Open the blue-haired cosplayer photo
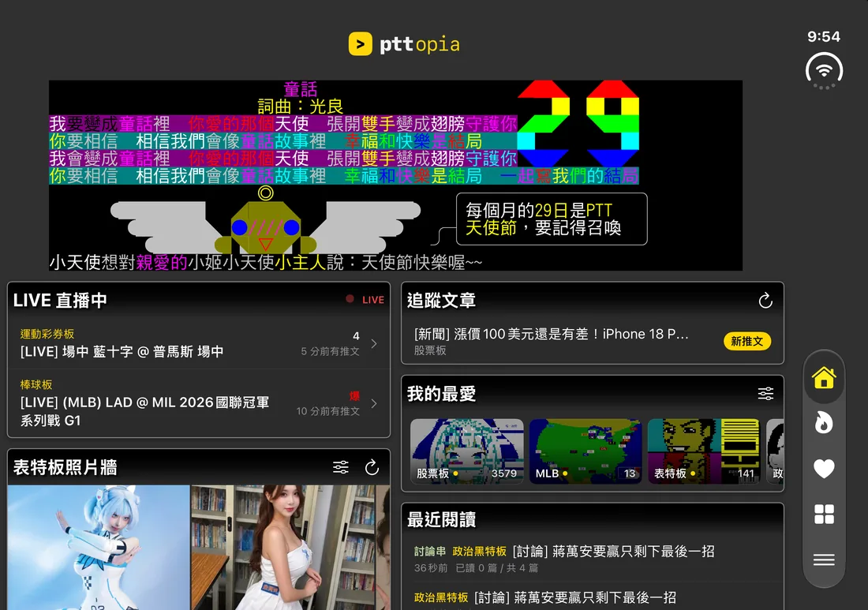Viewport: 868px width, 610px height. 99,548
